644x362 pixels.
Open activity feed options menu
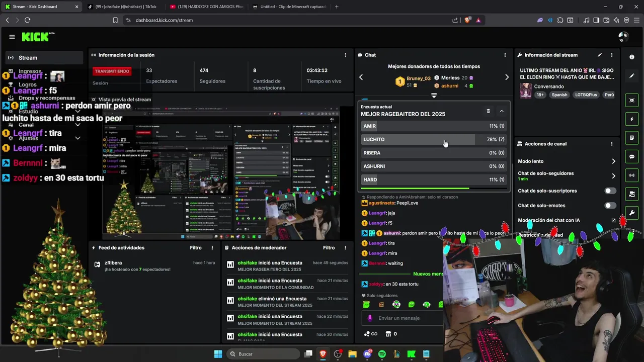point(212,248)
